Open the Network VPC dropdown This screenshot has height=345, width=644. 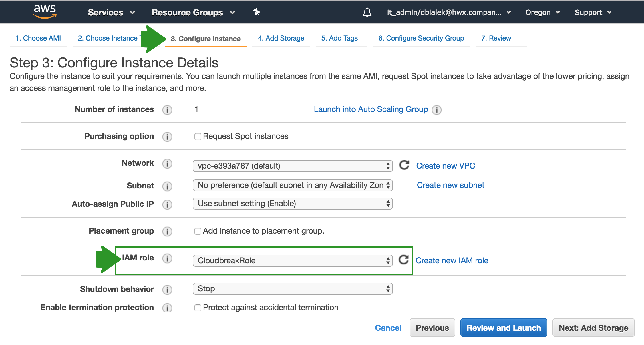(293, 166)
